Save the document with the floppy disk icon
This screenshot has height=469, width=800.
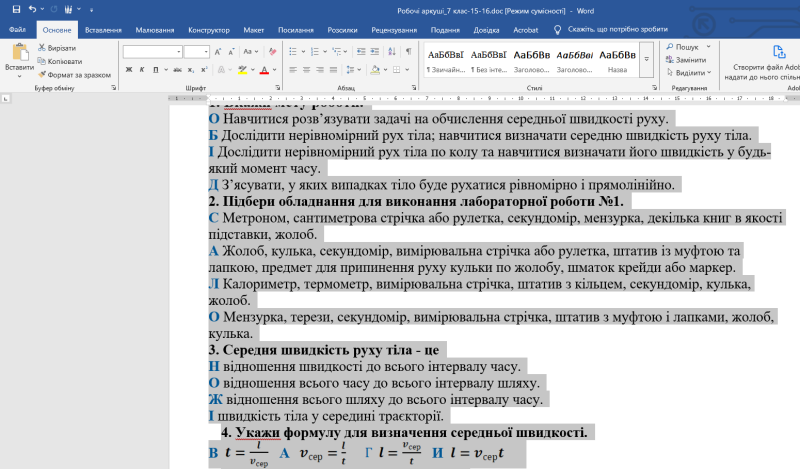(16, 9)
